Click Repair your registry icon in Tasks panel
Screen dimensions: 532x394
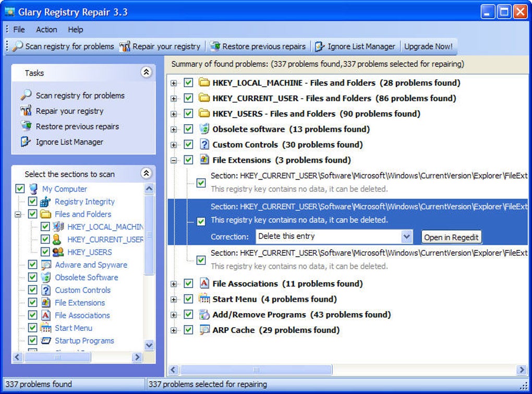[26, 111]
